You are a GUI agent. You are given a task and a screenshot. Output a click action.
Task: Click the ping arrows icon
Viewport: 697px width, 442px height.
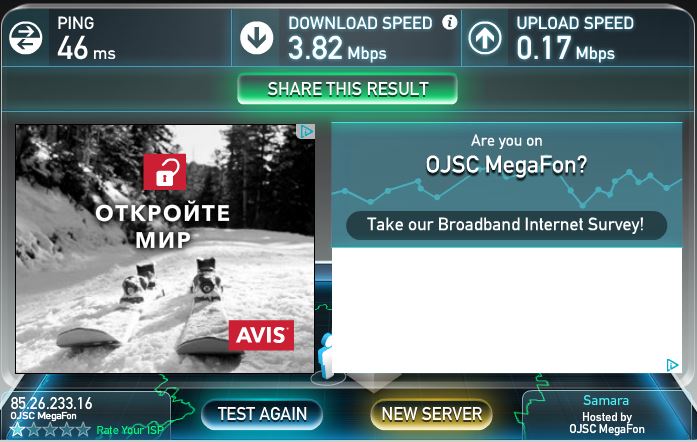pos(26,38)
